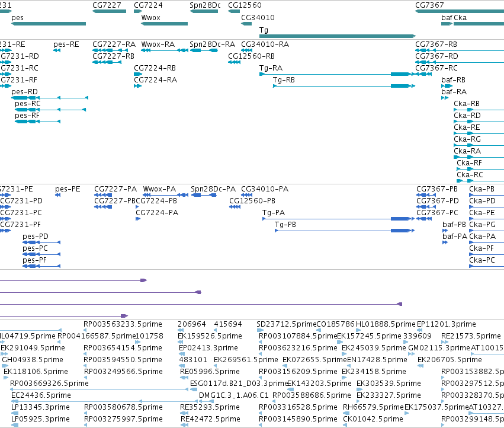Viewport: 504px width, 428px height.
Task: Click the CG7367-RB transcript label
Action: [x=436, y=44]
